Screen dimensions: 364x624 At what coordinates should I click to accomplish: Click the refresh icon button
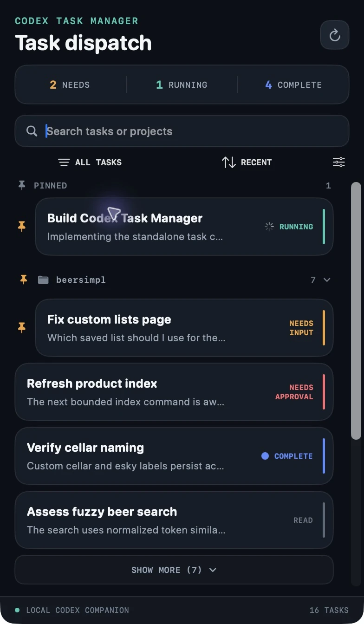click(x=335, y=35)
